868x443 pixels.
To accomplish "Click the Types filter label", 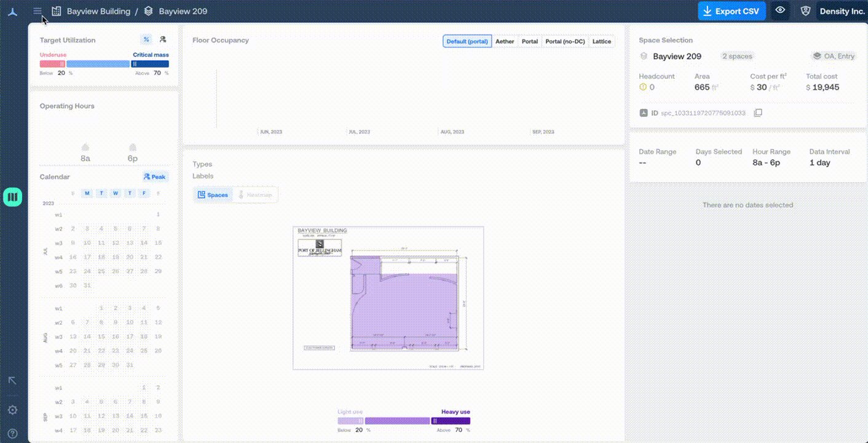I will point(202,164).
